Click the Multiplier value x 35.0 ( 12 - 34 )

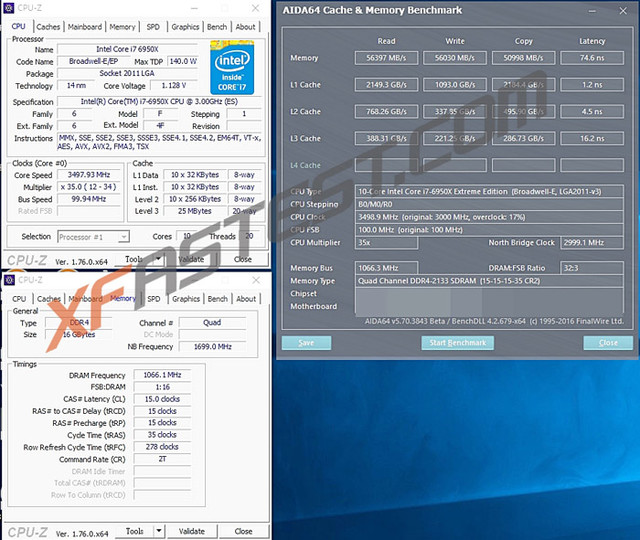click(x=89, y=187)
